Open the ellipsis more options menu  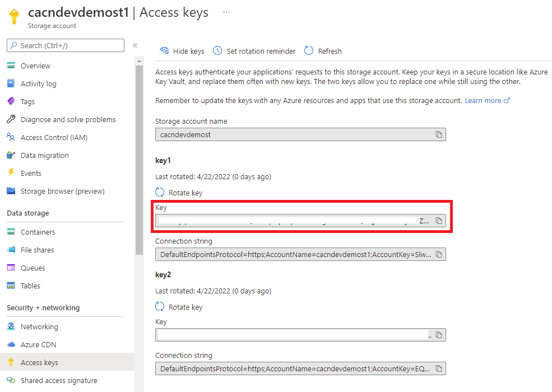coord(226,12)
